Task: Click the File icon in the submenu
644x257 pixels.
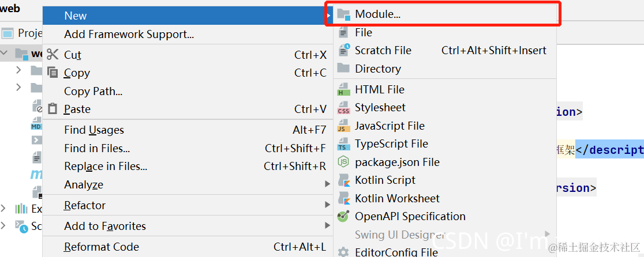Action: coord(343,32)
